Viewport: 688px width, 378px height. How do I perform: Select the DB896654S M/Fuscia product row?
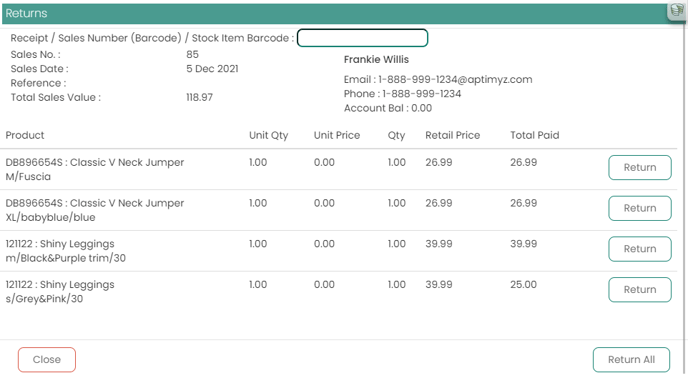(x=338, y=169)
